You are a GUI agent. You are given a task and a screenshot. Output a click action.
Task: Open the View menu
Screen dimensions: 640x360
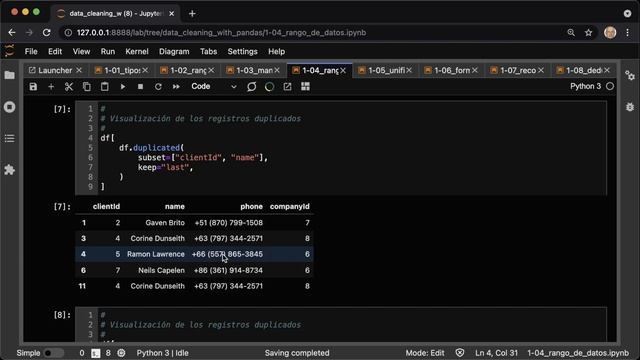[81, 52]
